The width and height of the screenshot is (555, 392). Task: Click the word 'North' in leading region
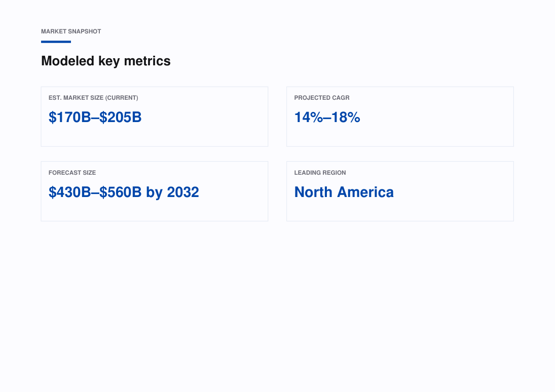pyautogui.click(x=313, y=192)
